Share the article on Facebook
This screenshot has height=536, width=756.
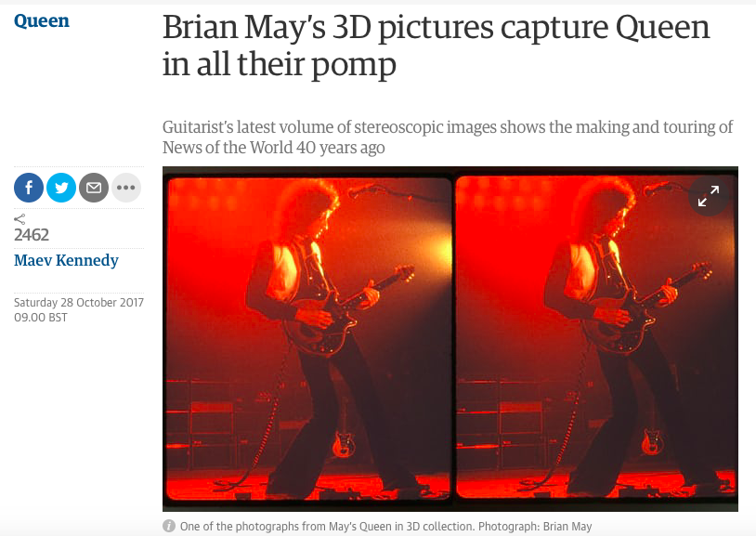29,188
